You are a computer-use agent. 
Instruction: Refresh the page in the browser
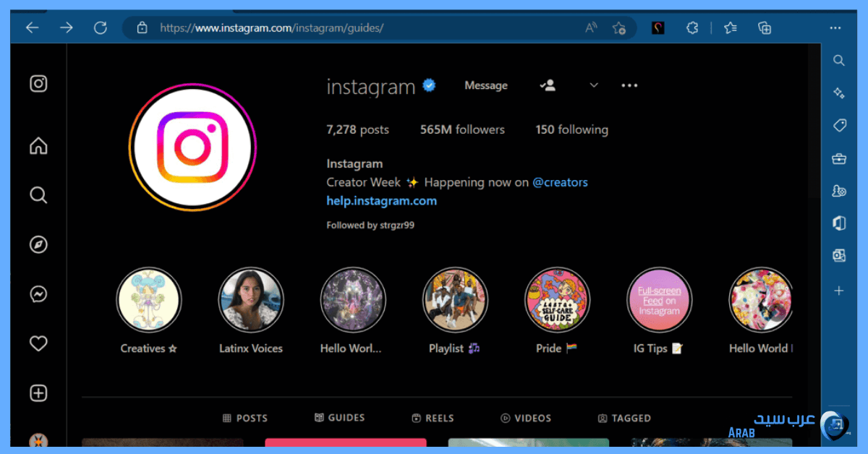(101, 28)
